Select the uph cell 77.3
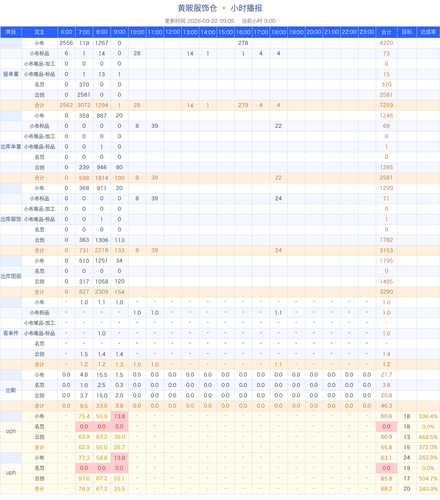This screenshot has width=440, height=500. [84, 458]
